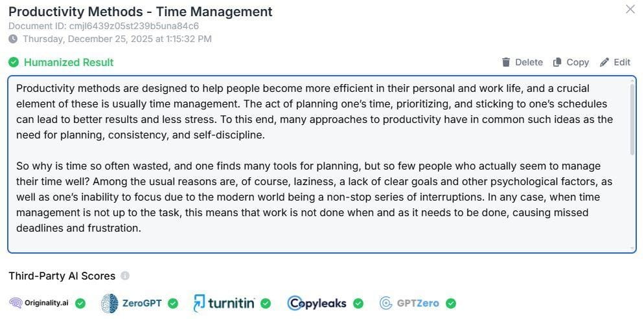Screen dimensions: 644x319
Task: Click the Edit pencil icon
Action: coord(604,62)
